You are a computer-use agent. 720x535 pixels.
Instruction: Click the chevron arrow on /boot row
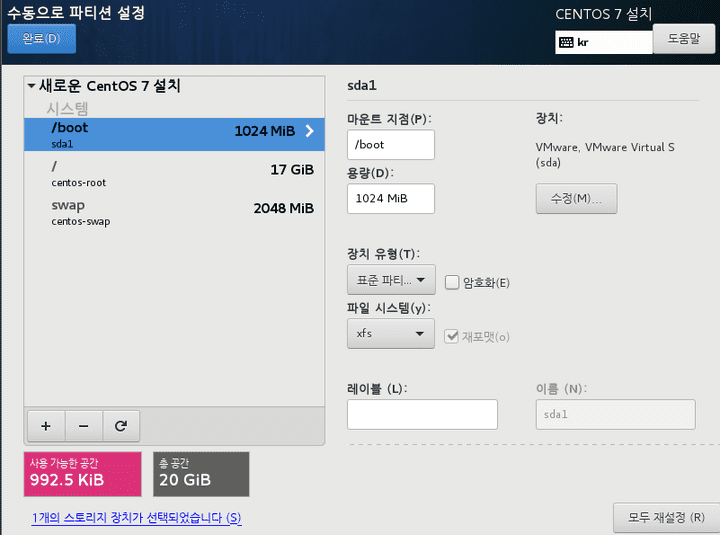[x=310, y=131]
